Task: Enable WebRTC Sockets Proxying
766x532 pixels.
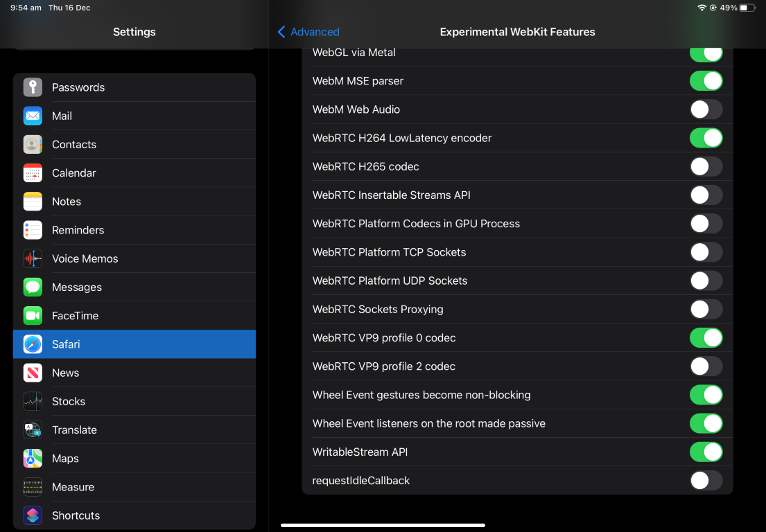Action: 706,310
